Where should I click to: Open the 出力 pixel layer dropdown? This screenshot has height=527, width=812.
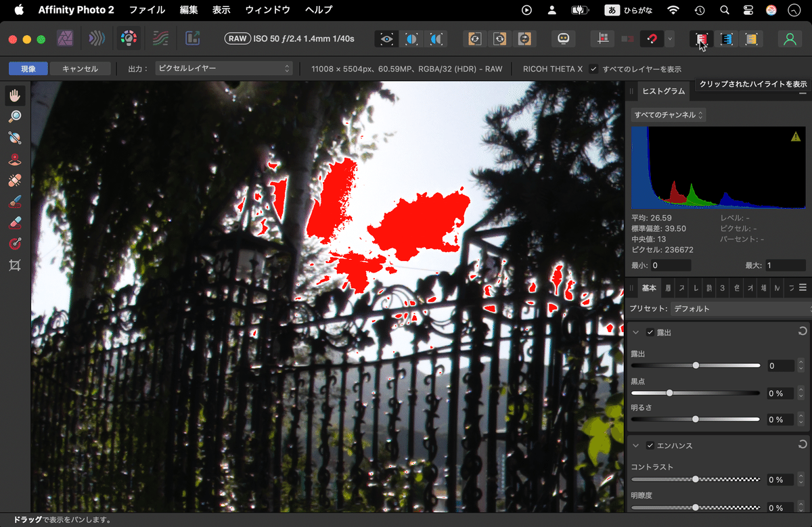[x=223, y=68]
